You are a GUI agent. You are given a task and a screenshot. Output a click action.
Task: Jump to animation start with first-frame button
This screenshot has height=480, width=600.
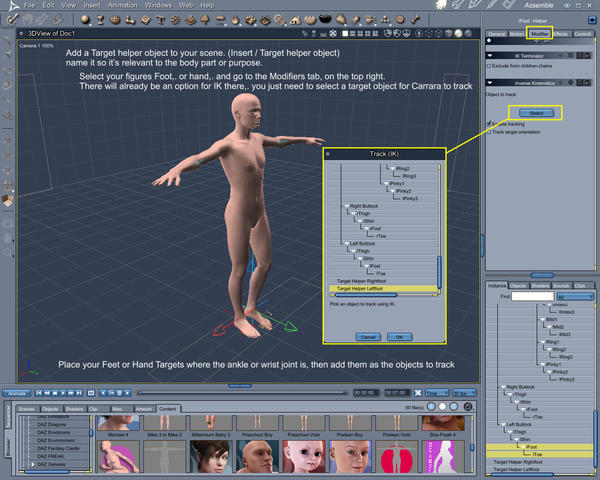click(x=39, y=393)
